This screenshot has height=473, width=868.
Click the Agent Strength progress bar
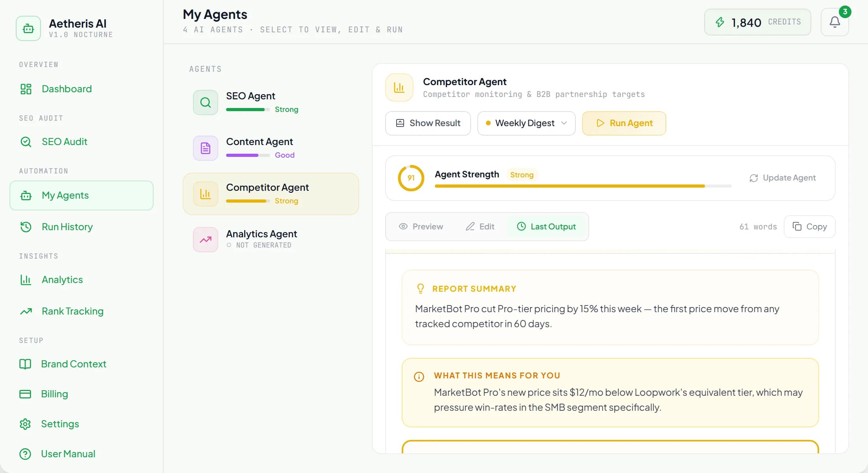point(583,186)
